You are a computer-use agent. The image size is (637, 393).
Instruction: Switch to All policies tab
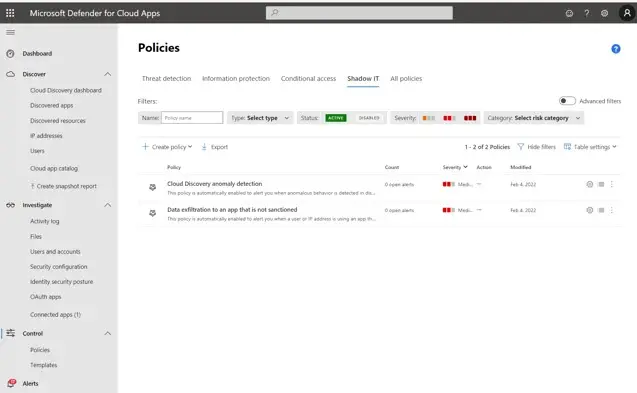pos(406,78)
